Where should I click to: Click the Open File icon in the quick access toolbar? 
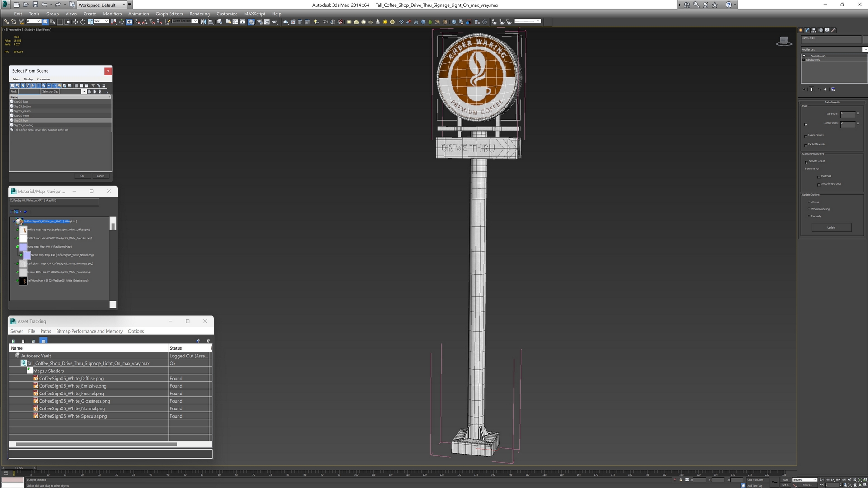click(25, 5)
